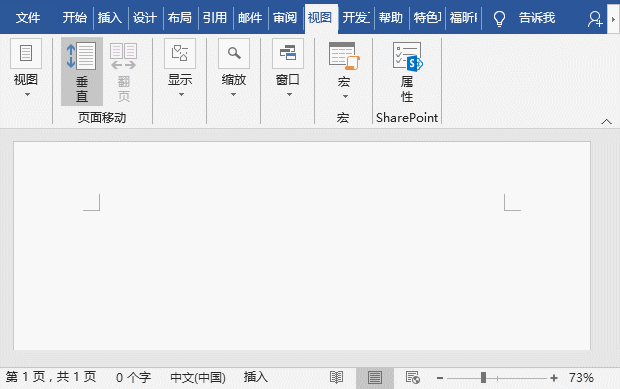Click the zoom out minus button
620x389 pixels.
click(440, 378)
